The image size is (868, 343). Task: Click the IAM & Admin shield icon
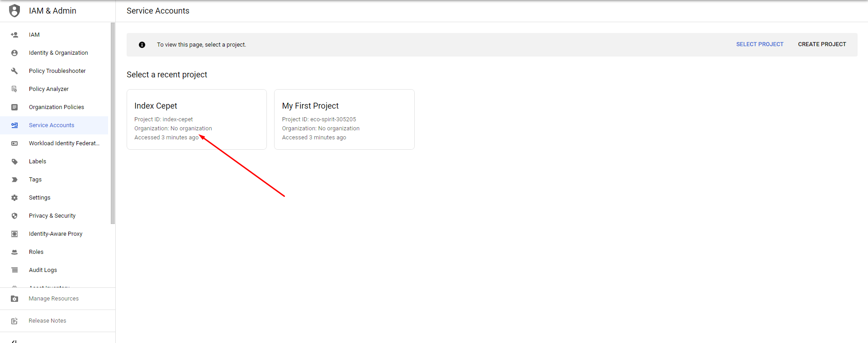tap(14, 10)
